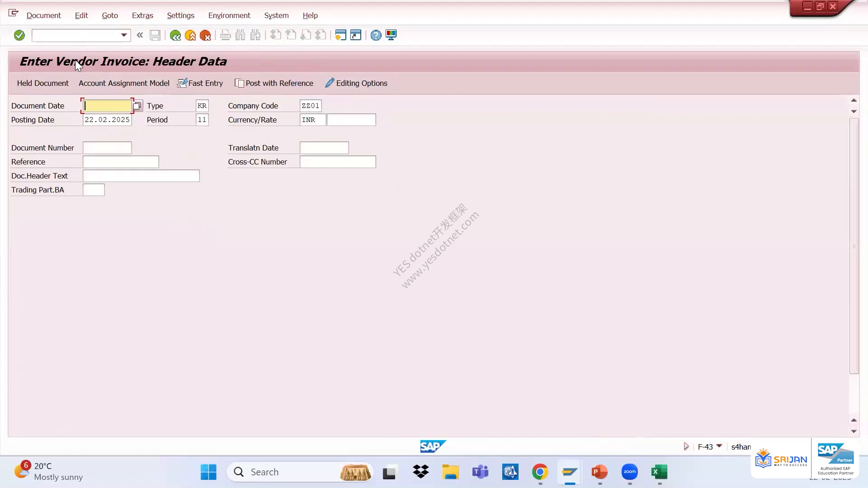Click the red Cancel icon
The image size is (868, 488).
pos(205,35)
